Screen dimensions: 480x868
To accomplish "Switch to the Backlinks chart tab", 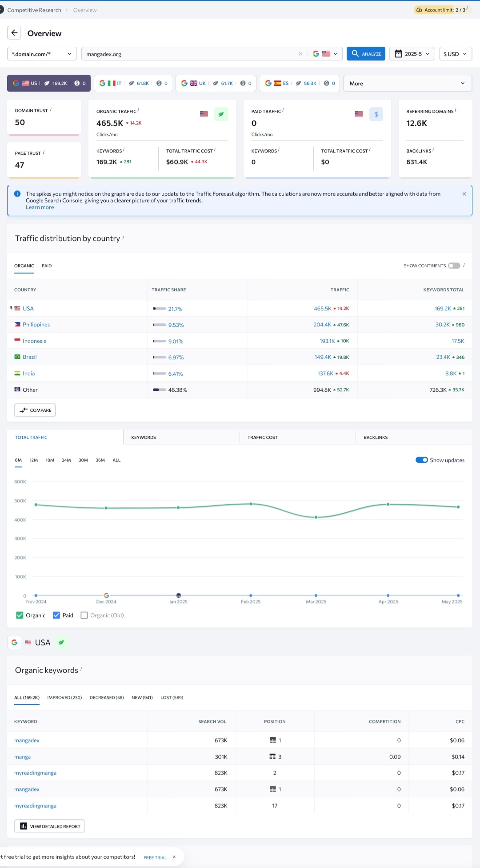I will click(x=376, y=438).
